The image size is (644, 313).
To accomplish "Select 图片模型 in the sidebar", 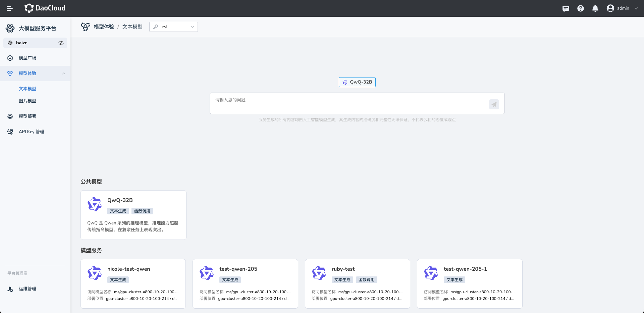I will (x=28, y=101).
